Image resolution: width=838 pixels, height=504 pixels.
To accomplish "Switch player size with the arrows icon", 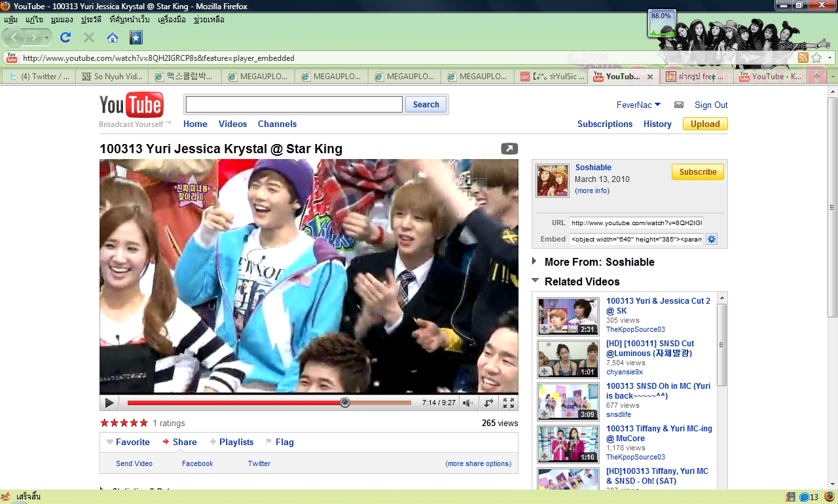I will click(488, 403).
